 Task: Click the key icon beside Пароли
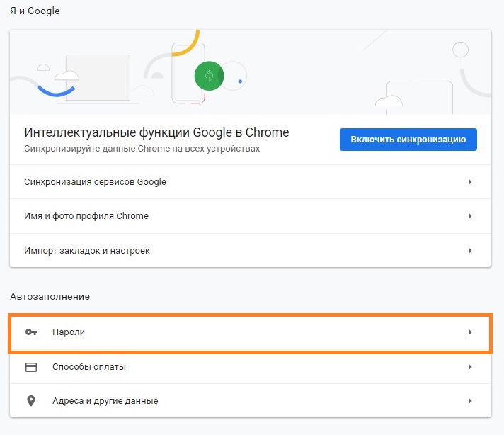pos(30,332)
